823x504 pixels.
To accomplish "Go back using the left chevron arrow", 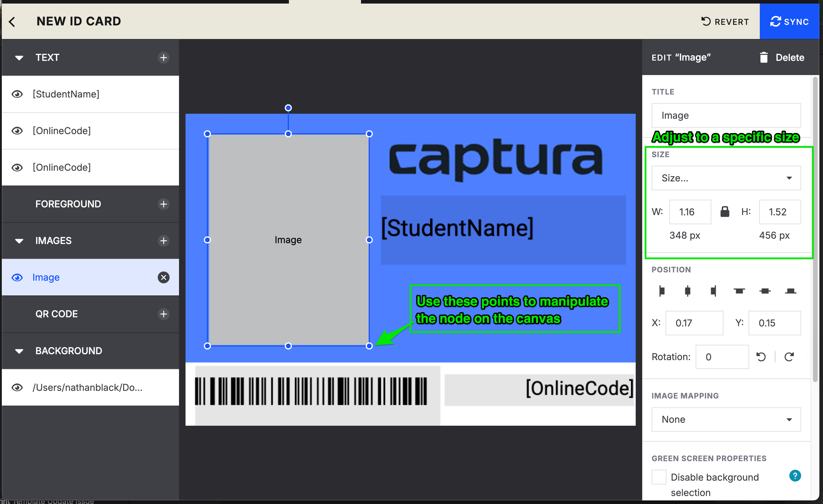I will coord(12,22).
